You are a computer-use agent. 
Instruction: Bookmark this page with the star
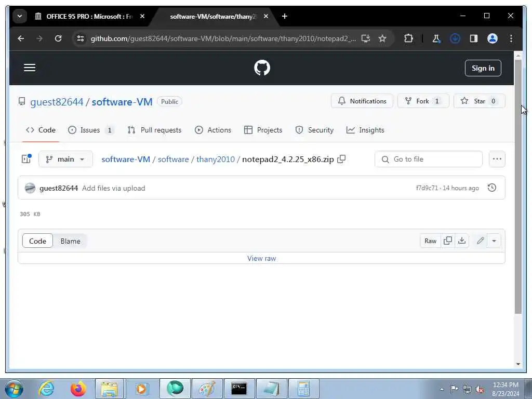pos(382,38)
